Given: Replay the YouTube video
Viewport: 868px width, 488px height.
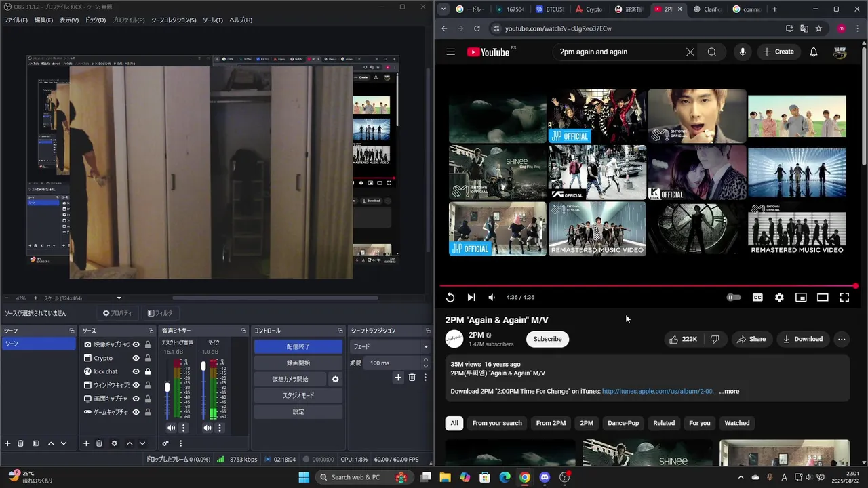Looking at the screenshot, I should [x=450, y=297].
